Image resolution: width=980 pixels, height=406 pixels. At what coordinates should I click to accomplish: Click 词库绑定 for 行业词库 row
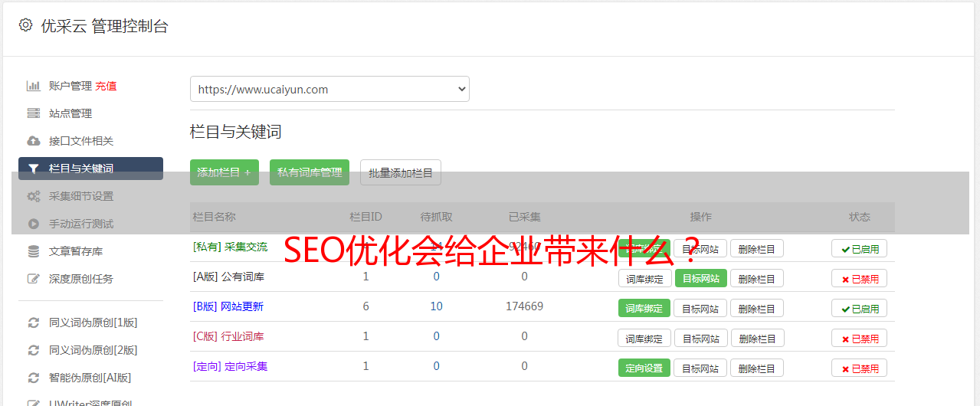point(644,338)
